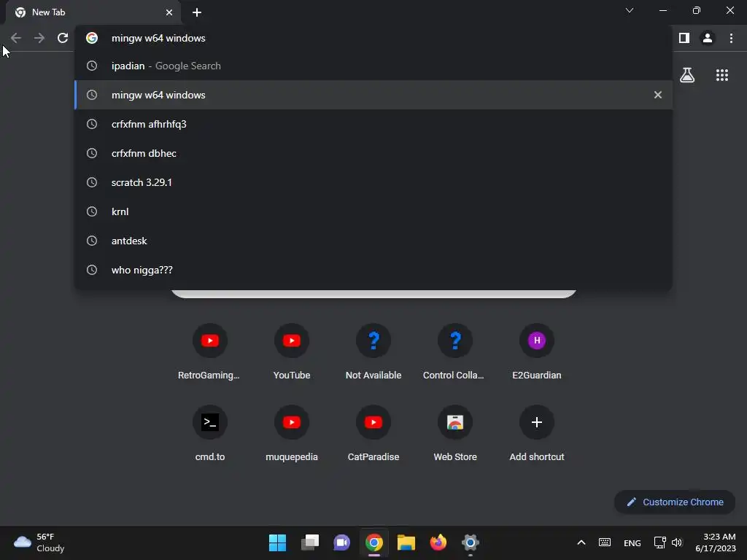This screenshot has height=560, width=747.
Task: Open network and volume quick settings
Action: (x=668, y=542)
